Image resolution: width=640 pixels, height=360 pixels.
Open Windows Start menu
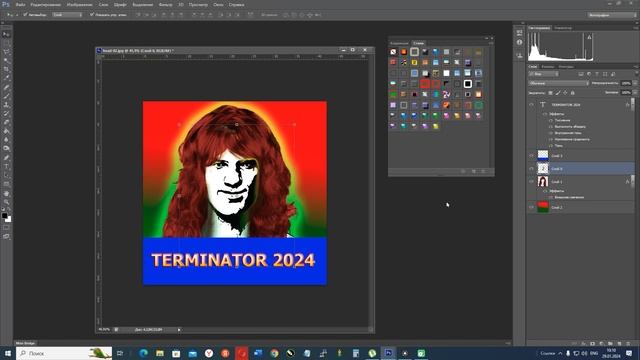7,353
